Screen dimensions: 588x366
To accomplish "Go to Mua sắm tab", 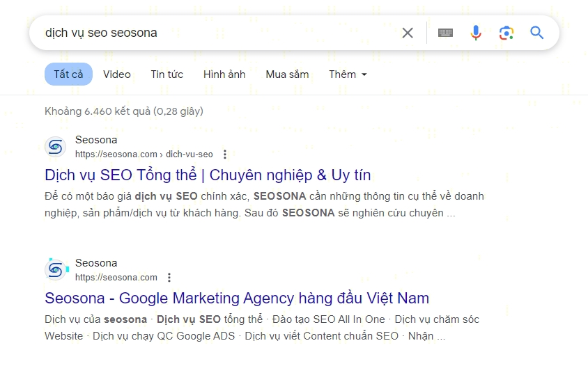I will (287, 74).
